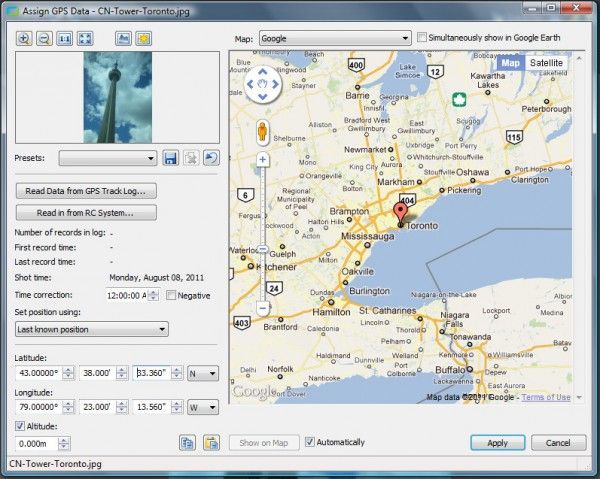Click the altitude 0.000m field
This screenshot has width=600, height=479.
click(36, 444)
